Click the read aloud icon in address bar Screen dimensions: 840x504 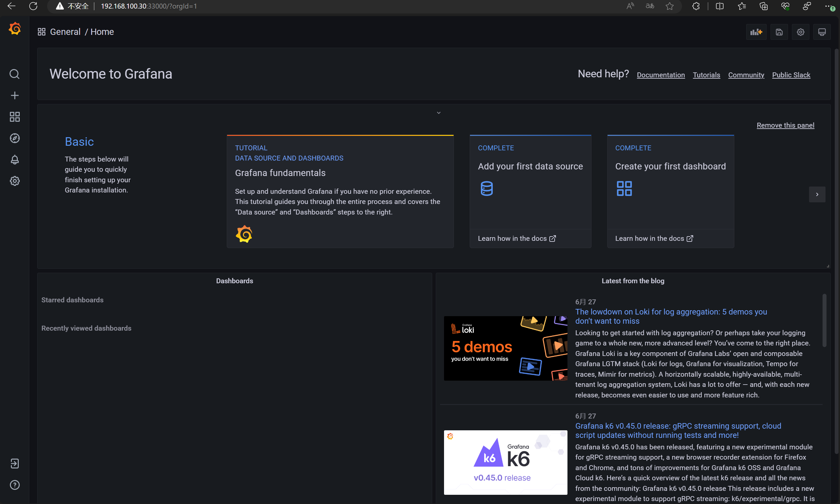(630, 6)
